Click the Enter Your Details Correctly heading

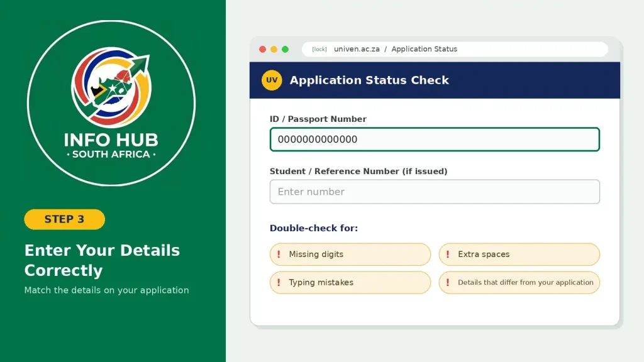point(102,260)
